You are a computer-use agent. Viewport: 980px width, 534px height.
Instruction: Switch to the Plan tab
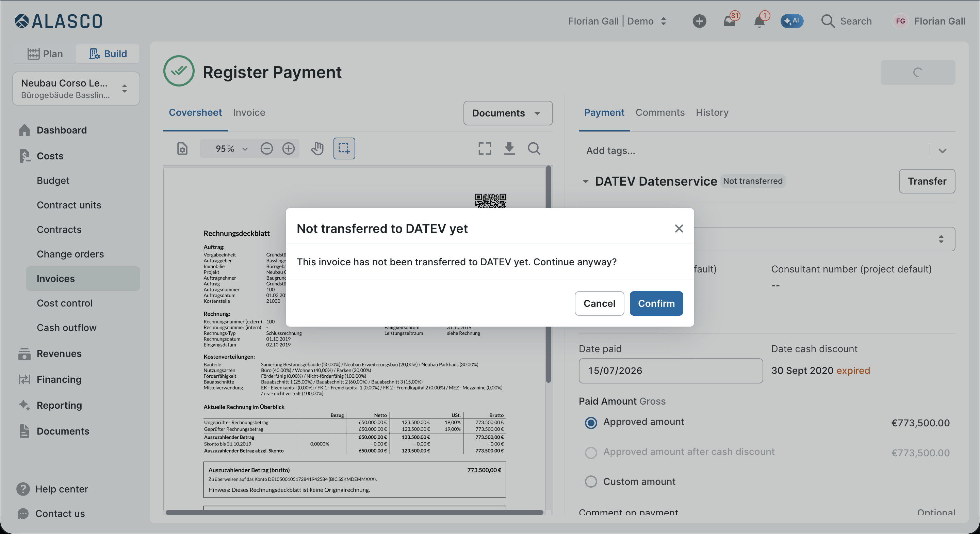click(45, 54)
